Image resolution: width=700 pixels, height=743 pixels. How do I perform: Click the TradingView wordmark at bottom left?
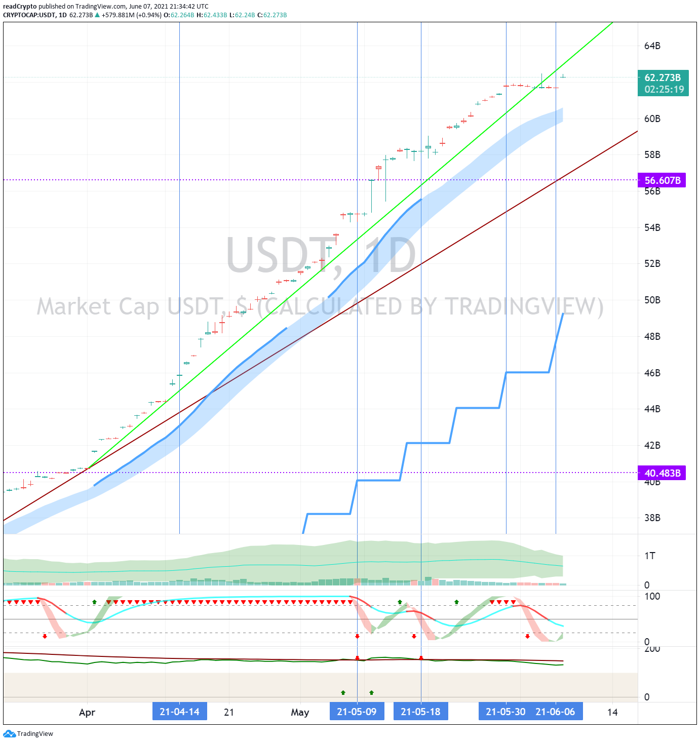click(x=35, y=733)
